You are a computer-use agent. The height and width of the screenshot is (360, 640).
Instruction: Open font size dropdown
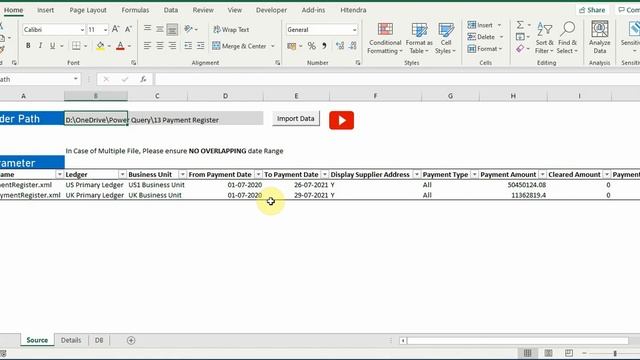(105, 30)
